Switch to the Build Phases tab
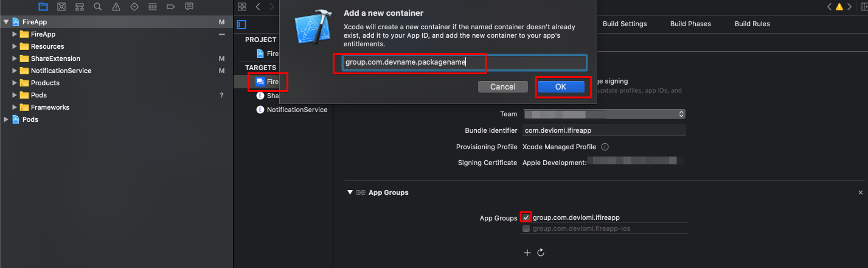The height and width of the screenshot is (268, 868). [690, 24]
